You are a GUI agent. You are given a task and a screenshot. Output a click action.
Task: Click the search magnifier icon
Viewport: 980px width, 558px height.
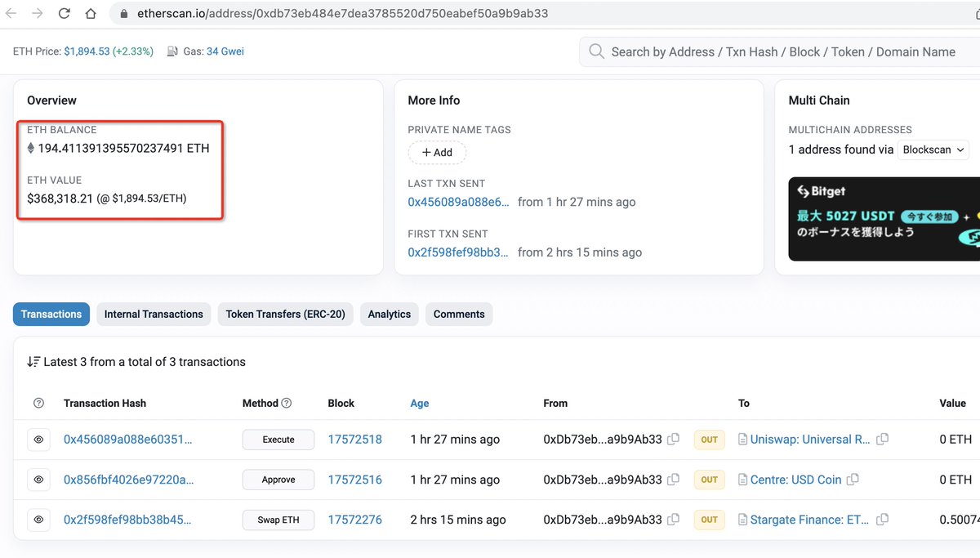[x=595, y=51]
